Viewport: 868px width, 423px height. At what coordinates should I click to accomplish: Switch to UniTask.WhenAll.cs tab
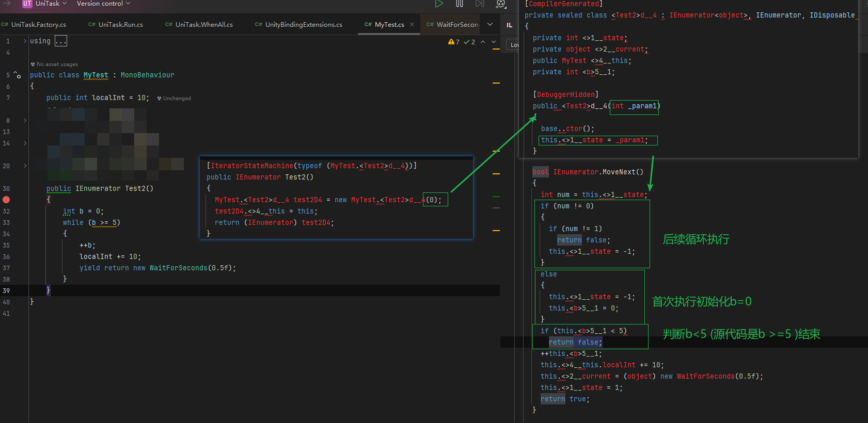(199, 24)
